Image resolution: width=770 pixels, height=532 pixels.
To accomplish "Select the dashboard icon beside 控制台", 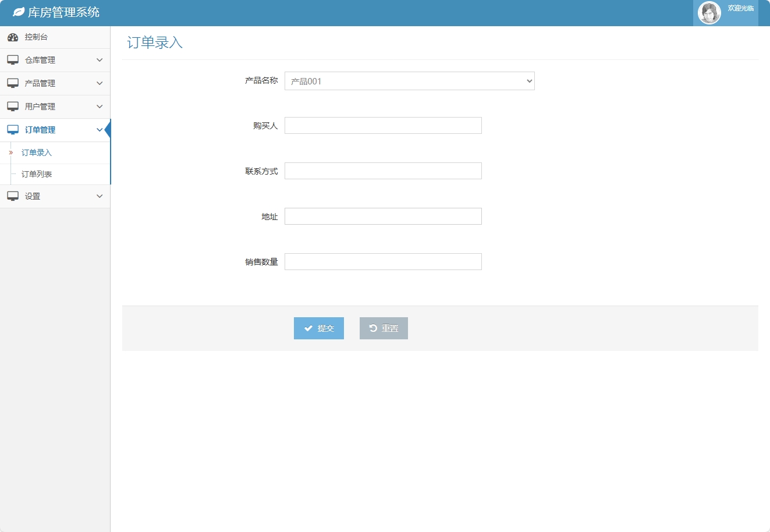I will pyautogui.click(x=13, y=37).
